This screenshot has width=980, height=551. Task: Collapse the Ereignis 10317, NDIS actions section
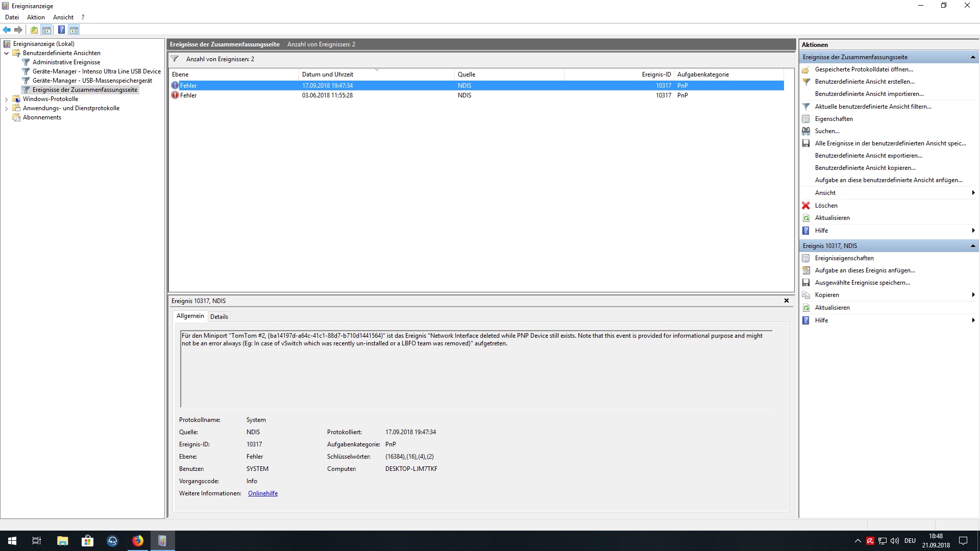click(972, 246)
